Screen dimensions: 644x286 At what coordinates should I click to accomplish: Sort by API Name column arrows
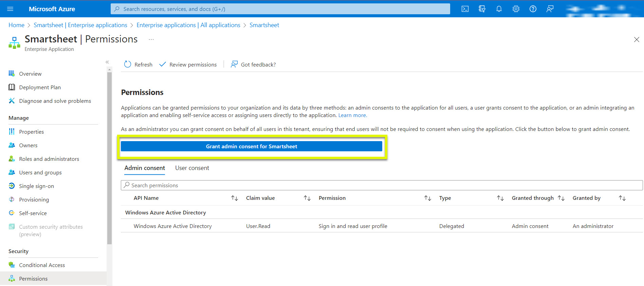pos(235,198)
